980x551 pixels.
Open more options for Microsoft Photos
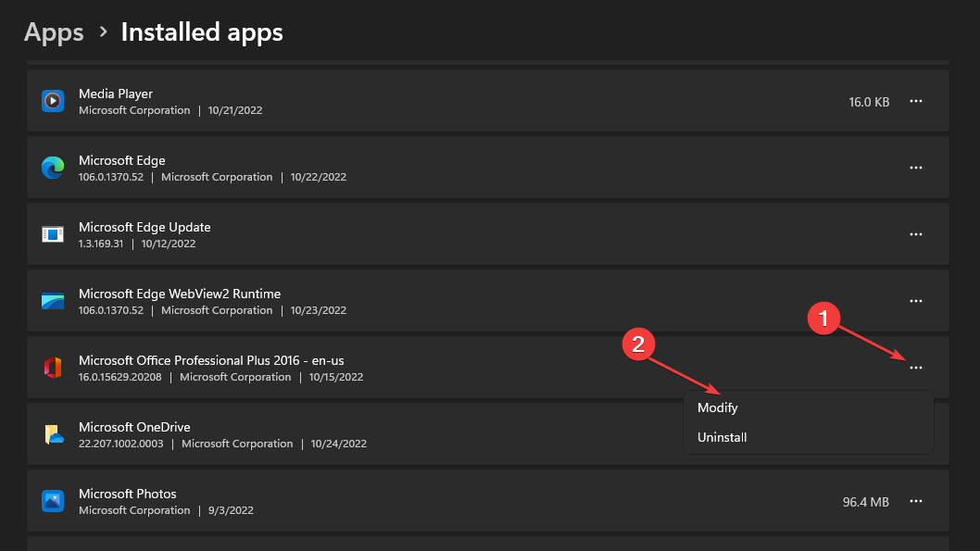tap(916, 501)
